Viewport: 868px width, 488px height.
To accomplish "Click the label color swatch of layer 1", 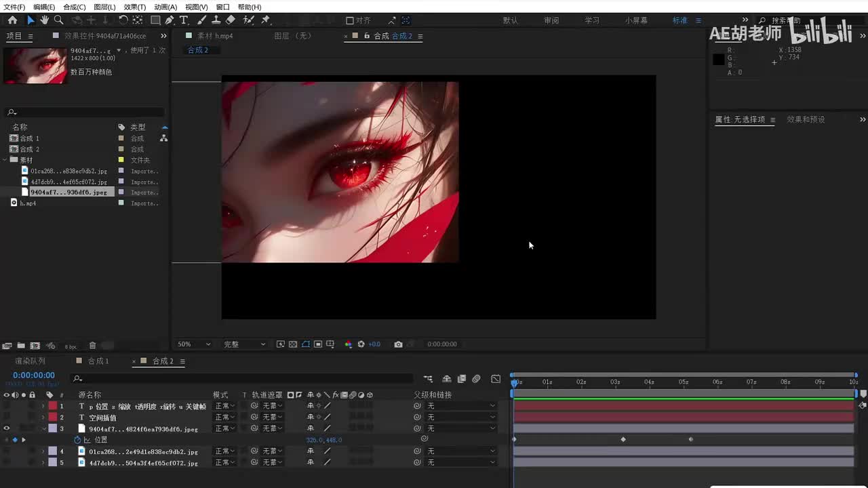I will [x=52, y=406].
